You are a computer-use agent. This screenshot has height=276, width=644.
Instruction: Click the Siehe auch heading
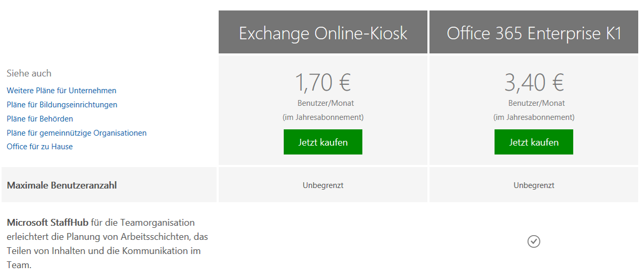pos(29,73)
